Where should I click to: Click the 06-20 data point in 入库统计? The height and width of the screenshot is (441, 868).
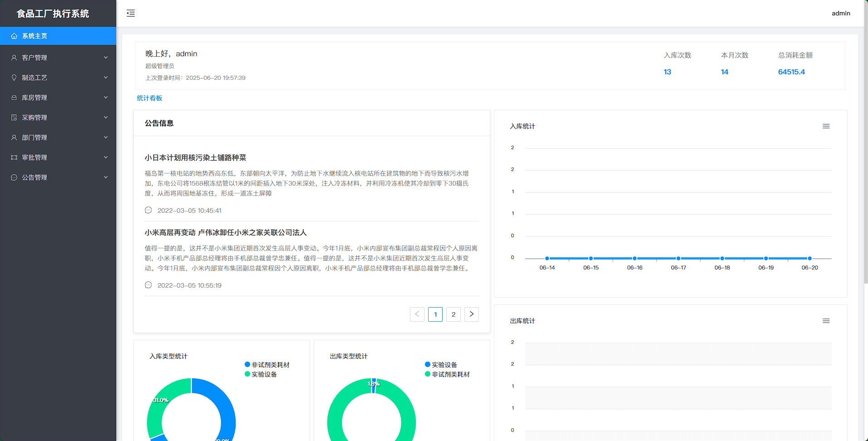click(x=809, y=258)
